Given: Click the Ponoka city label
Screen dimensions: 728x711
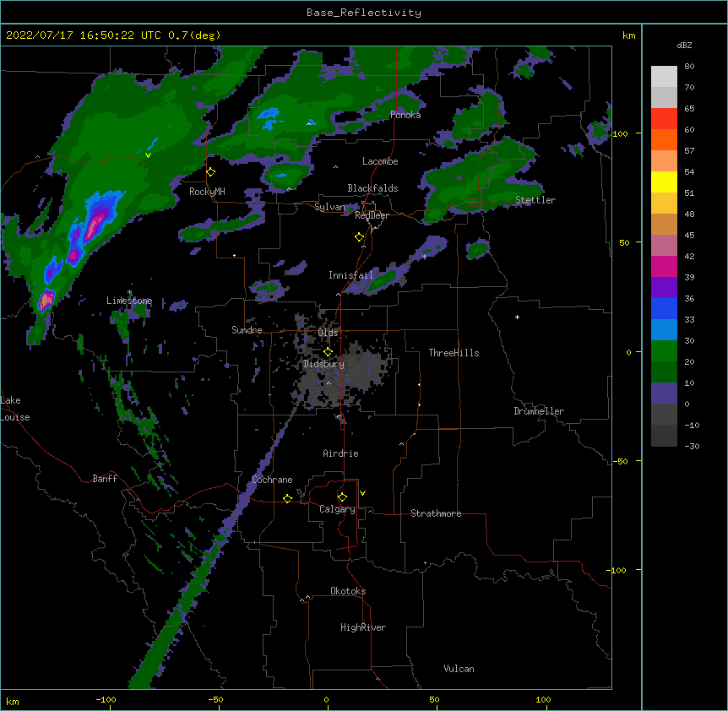Looking at the screenshot, I should pos(405,115).
